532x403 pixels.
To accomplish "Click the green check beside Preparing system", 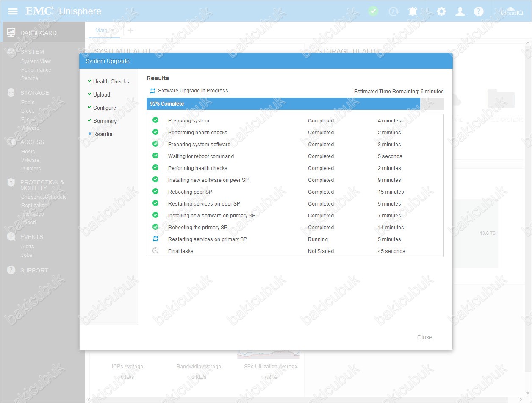I will [x=155, y=120].
